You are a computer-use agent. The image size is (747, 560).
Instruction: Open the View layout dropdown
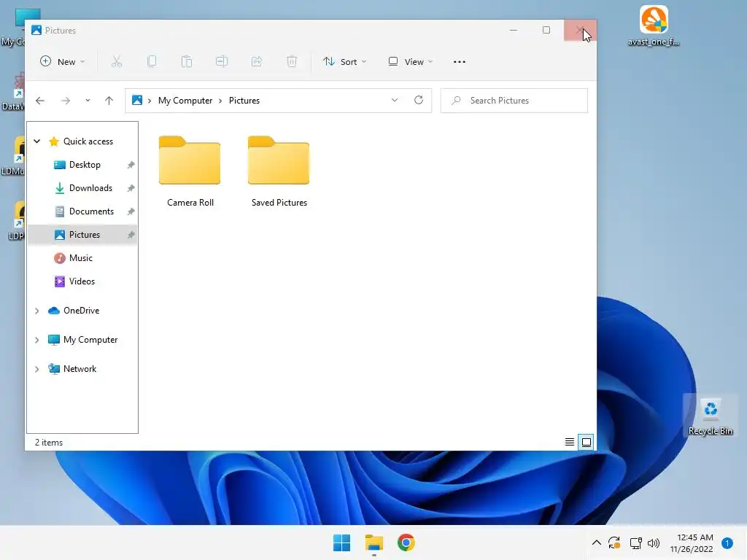tap(410, 61)
